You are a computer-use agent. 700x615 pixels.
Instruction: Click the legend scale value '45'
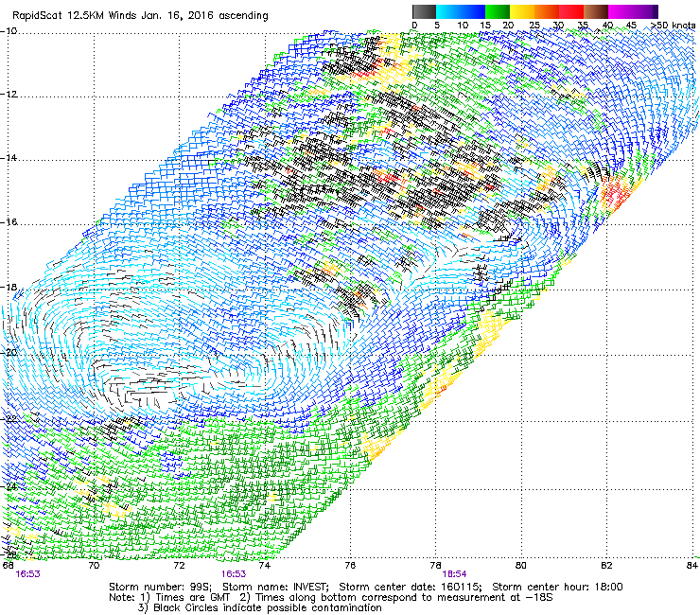pos(631,26)
